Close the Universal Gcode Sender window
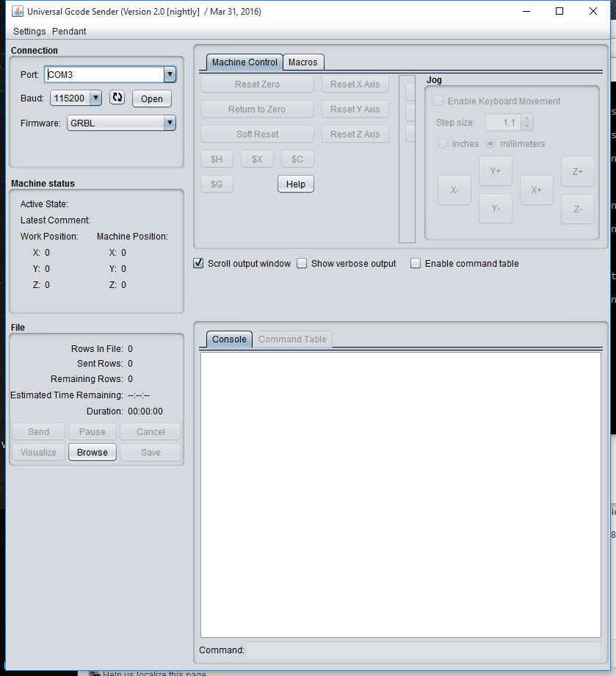The height and width of the screenshot is (676, 616). 593,11
